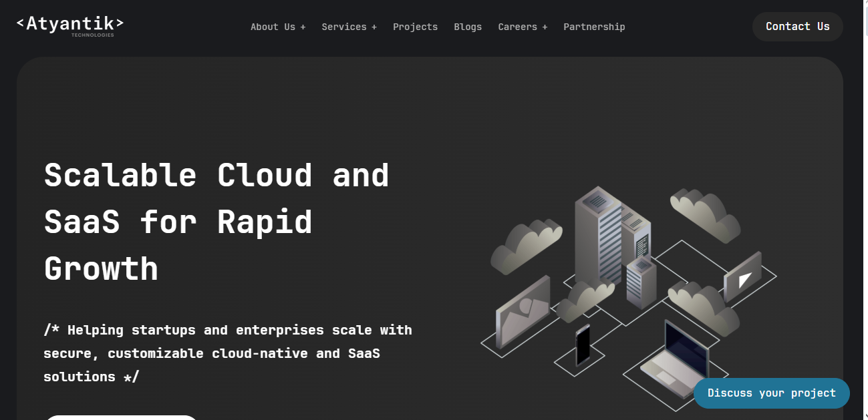Click the video play screen illustration
Screen dimensions: 868x420
[x=743, y=277]
